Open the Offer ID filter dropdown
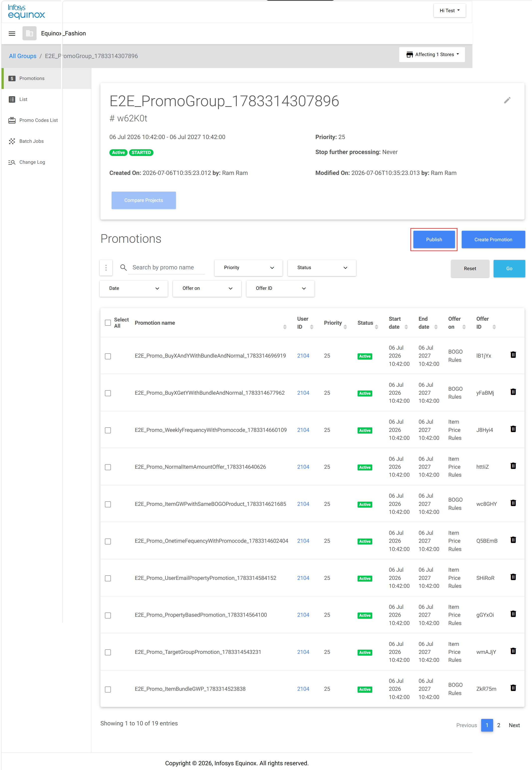532x770 pixels. pos(280,288)
